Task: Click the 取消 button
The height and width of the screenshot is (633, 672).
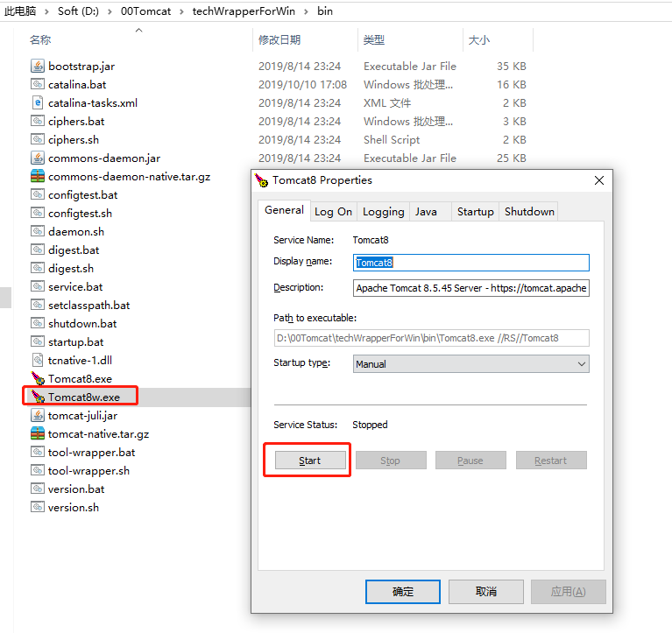Action: point(486,592)
